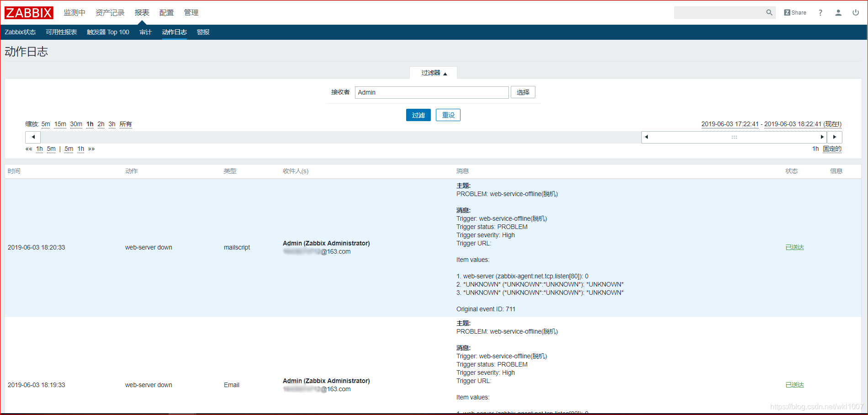The width and height of the screenshot is (868, 415).
Task: Open the user profile icon
Action: 838,13
